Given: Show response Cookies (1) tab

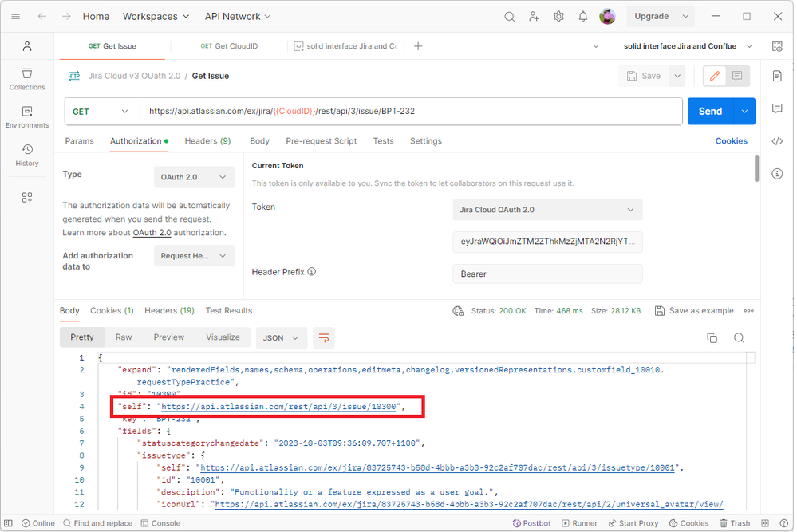Looking at the screenshot, I should (112, 311).
